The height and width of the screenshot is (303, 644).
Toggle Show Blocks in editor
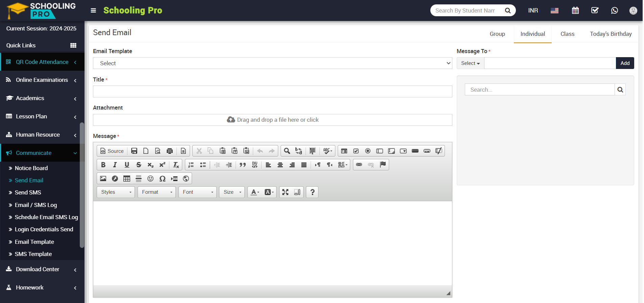tap(297, 192)
